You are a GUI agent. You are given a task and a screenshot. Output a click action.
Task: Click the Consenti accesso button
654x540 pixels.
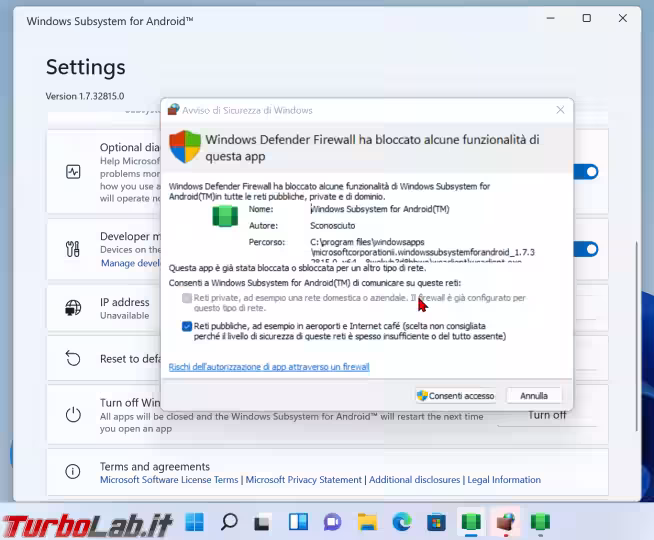455,396
